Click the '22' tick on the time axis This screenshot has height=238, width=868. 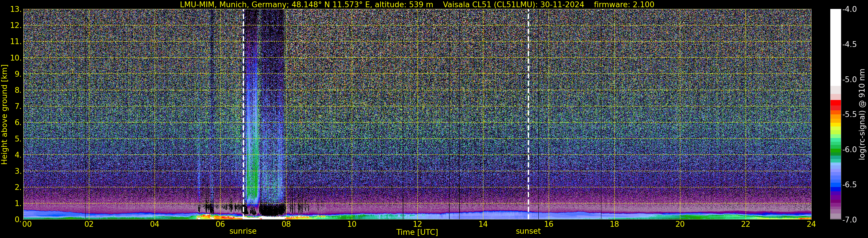tap(746, 224)
